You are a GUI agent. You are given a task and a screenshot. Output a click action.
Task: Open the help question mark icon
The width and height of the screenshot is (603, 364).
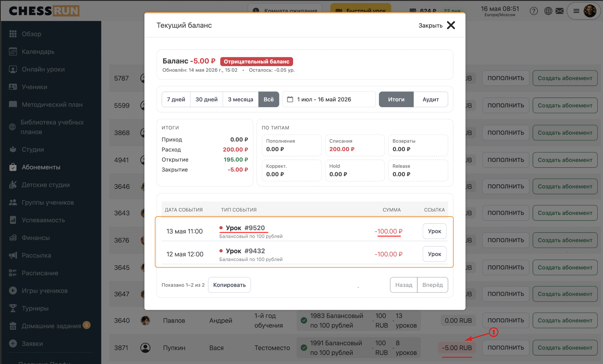click(x=534, y=11)
